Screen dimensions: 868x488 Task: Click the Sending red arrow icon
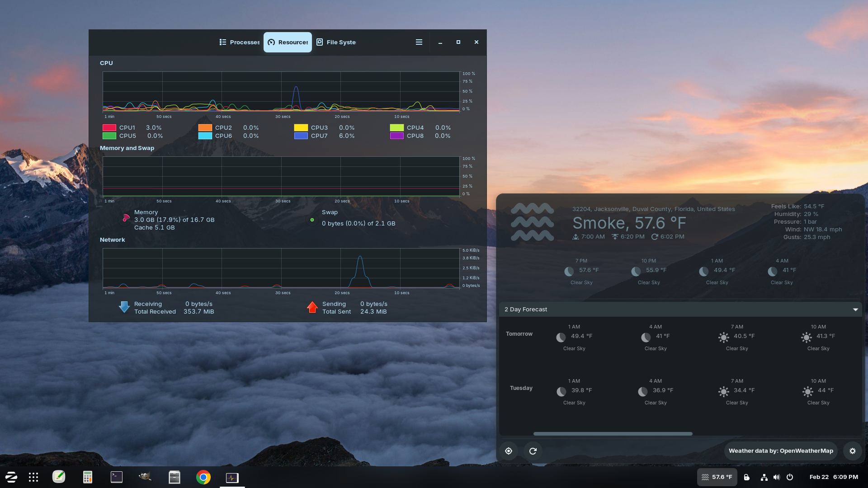(312, 308)
